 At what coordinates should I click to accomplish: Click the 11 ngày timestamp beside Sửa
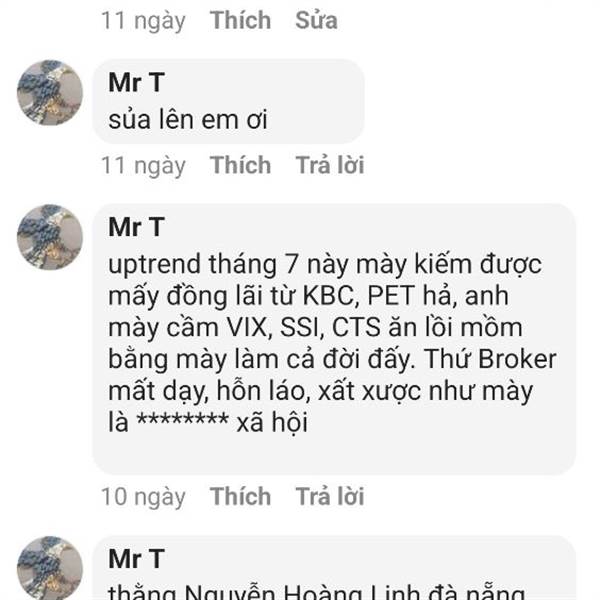pyautogui.click(x=143, y=21)
